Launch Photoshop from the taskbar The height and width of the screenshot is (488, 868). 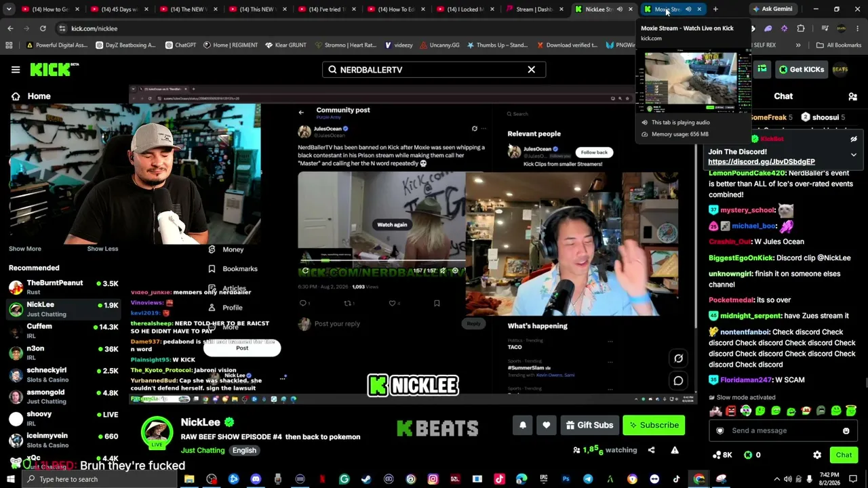pos(566,479)
